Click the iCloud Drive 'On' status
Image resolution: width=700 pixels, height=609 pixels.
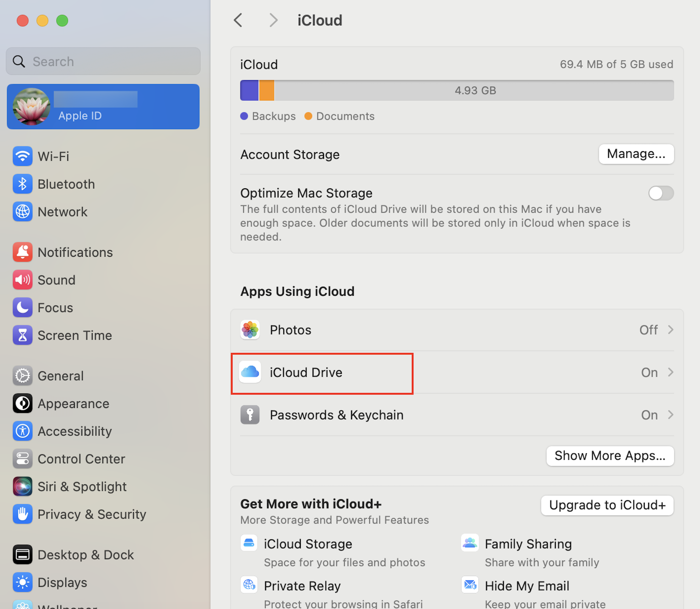[x=649, y=372]
